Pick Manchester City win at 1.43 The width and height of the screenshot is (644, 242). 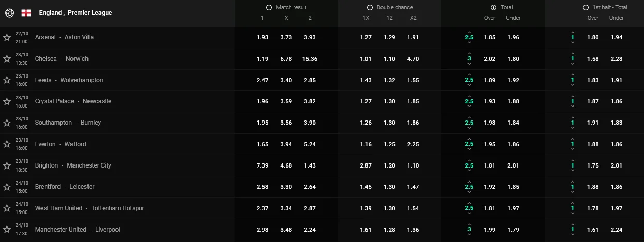pyautogui.click(x=310, y=165)
